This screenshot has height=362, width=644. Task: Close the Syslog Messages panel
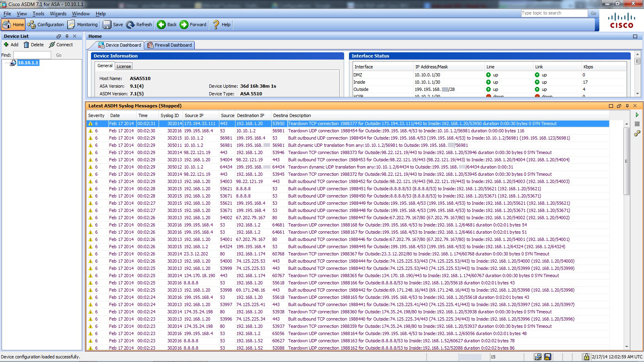635,106
